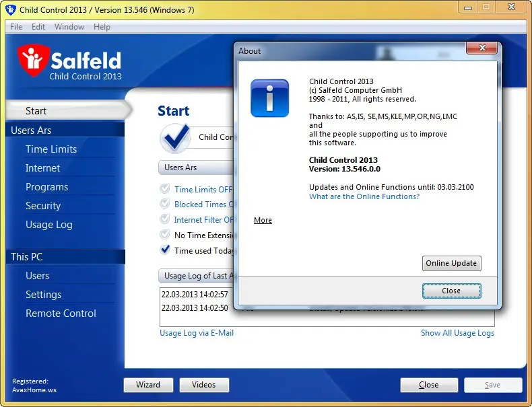Click Close in the About dialog

click(x=452, y=291)
